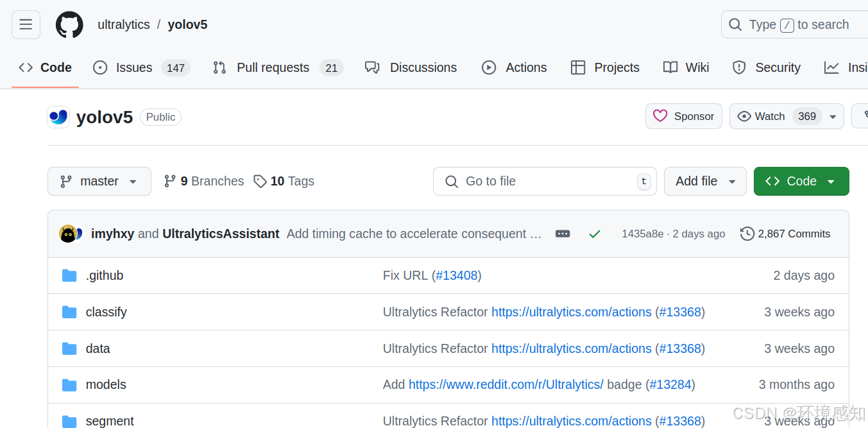
Task: Open the yolov5 breadcrumb link
Action: tap(187, 25)
